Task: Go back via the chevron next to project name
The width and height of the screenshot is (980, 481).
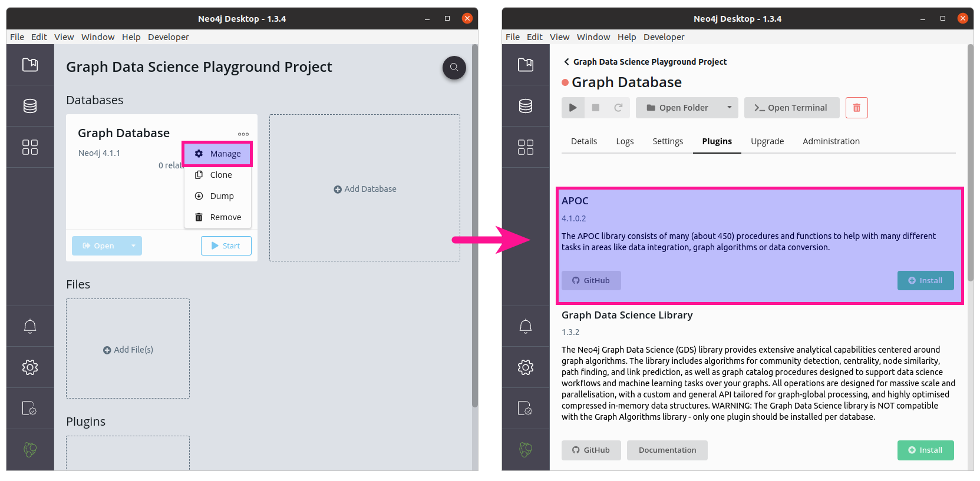Action: click(x=566, y=62)
